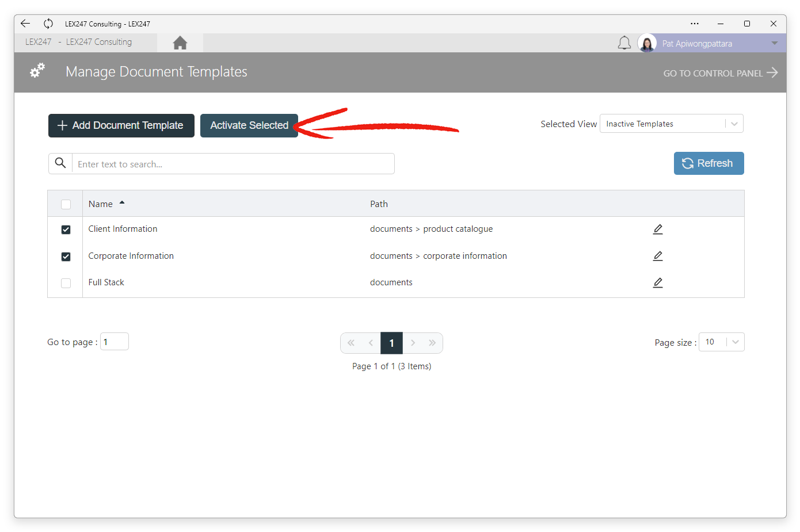Screen dimensions: 800x532
Task: Open the notifications bell
Action: tap(624, 43)
